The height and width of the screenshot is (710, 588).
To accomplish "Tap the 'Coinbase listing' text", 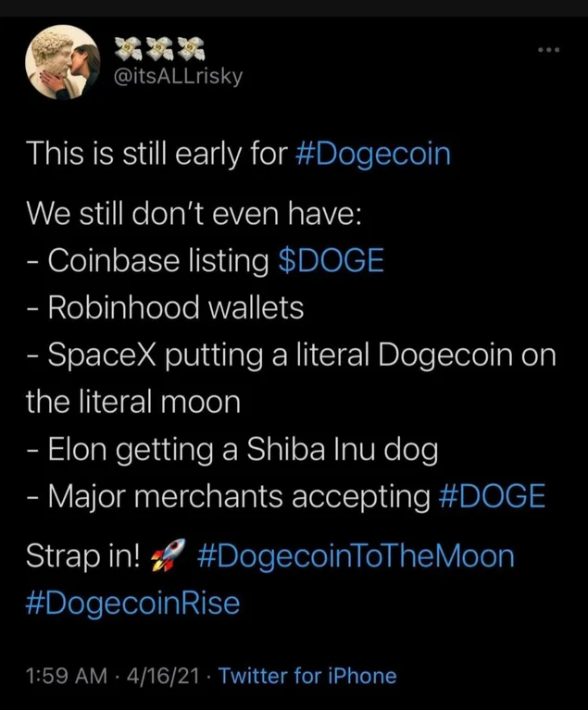I will (x=147, y=261).
